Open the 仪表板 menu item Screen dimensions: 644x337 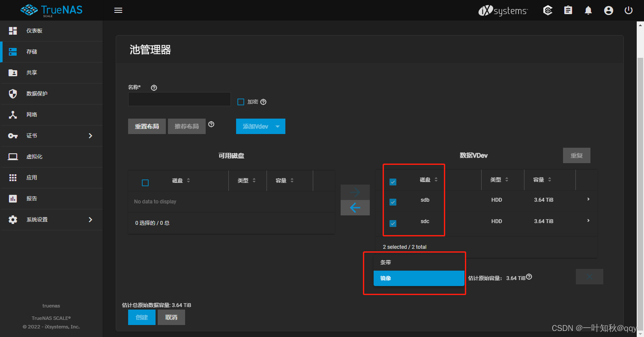pos(51,31)
